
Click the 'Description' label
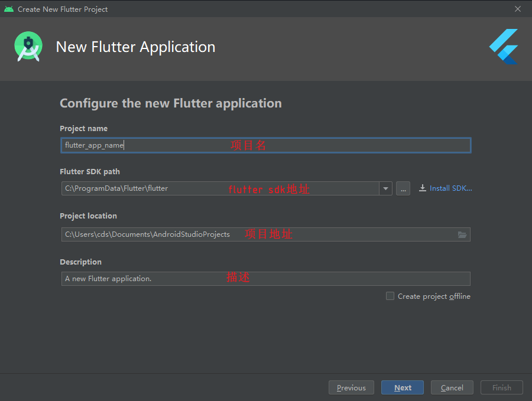(80, 262)
